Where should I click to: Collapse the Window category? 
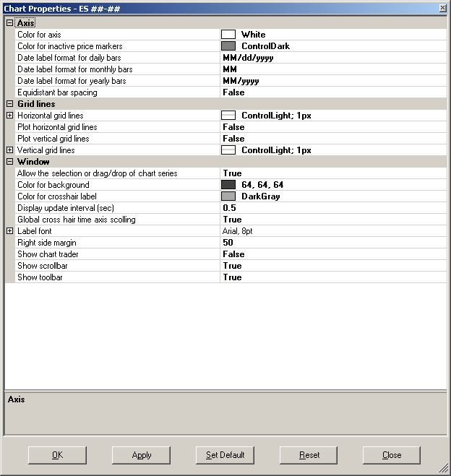[9, 162]
